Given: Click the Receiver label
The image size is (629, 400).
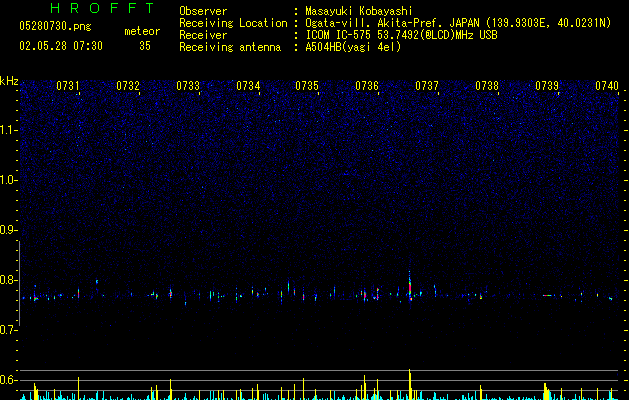Looking at the screenshot, I should pos(203,35).
